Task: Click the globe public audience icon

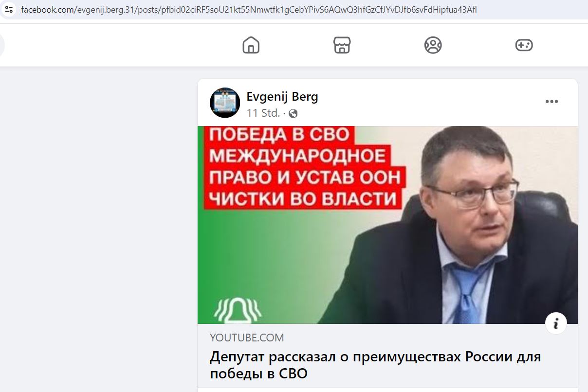Action: 293,114
